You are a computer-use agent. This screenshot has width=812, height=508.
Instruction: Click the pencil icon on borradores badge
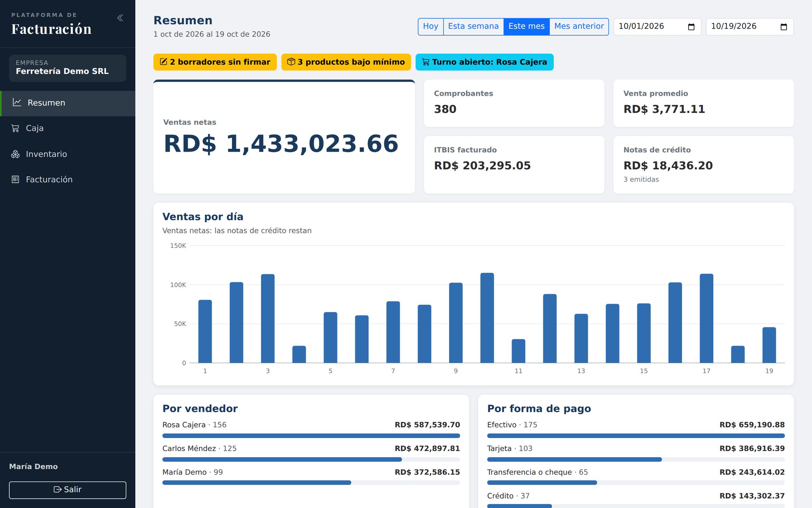164,62
